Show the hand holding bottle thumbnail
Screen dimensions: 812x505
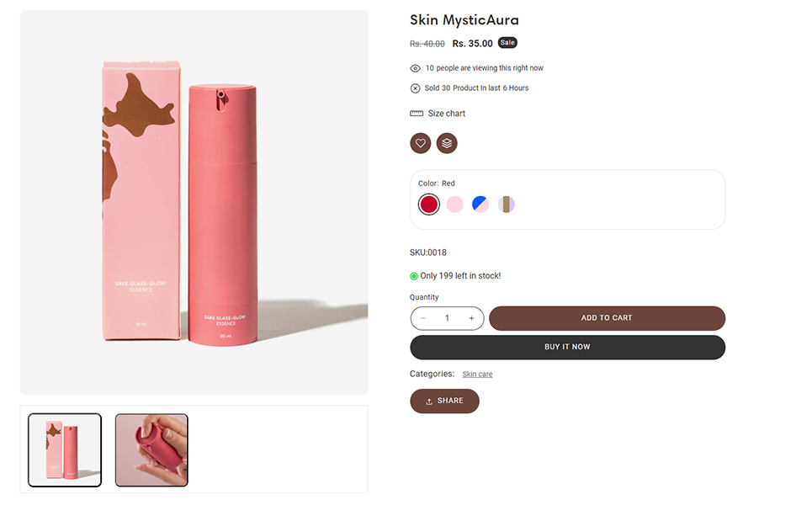pos(151,450)
